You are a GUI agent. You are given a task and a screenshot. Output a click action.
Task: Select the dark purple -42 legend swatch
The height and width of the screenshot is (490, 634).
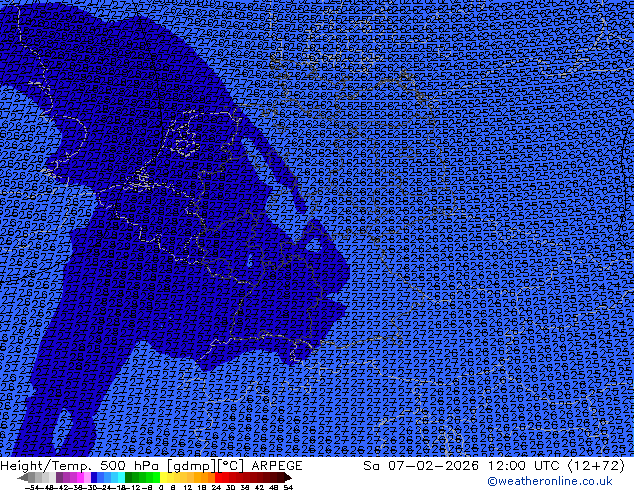click(x=59, y=477)
